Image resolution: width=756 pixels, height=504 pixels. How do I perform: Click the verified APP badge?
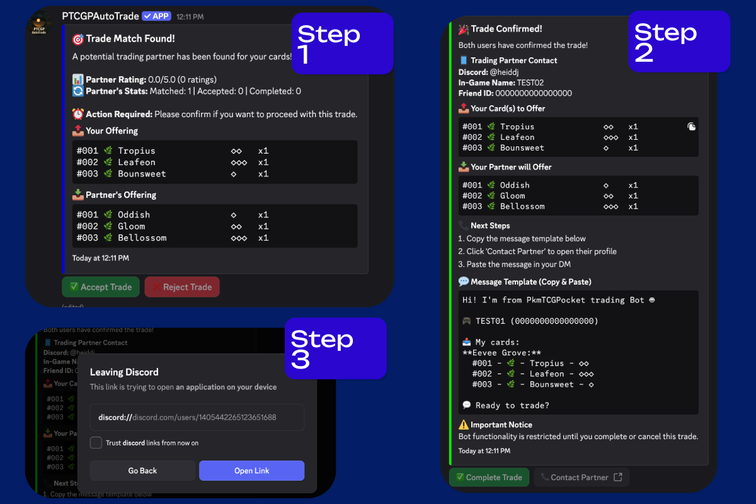click(x=155, y=16)
